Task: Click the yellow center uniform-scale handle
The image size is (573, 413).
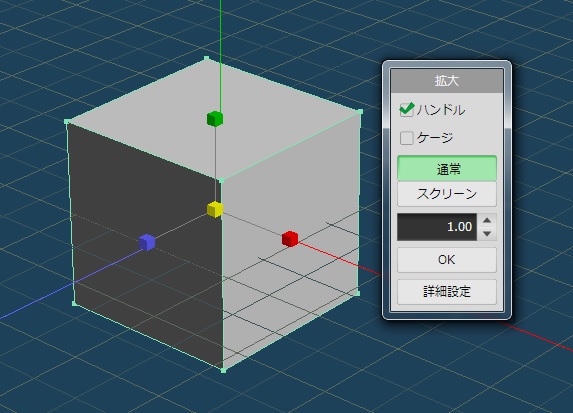Action: 215,209
